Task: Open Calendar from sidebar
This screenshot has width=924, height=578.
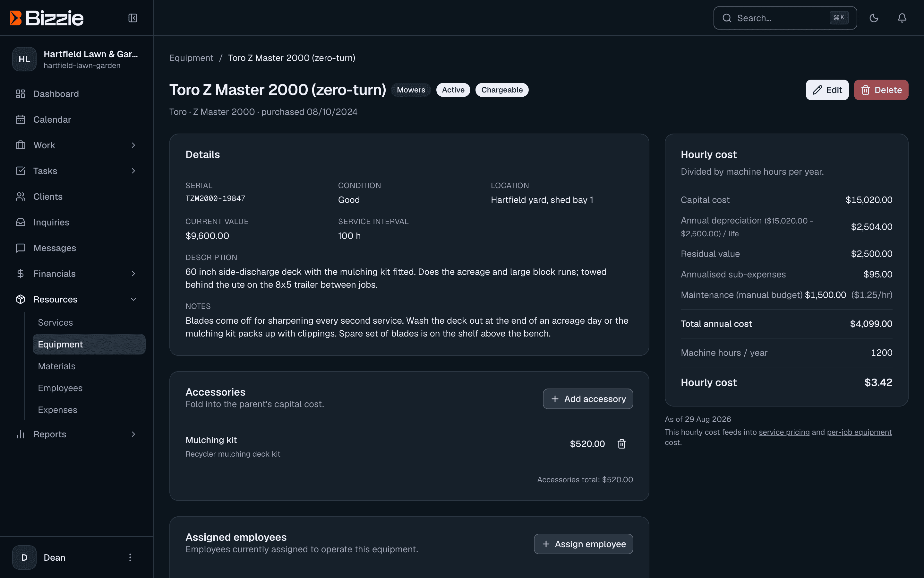Action: point(77,120)
